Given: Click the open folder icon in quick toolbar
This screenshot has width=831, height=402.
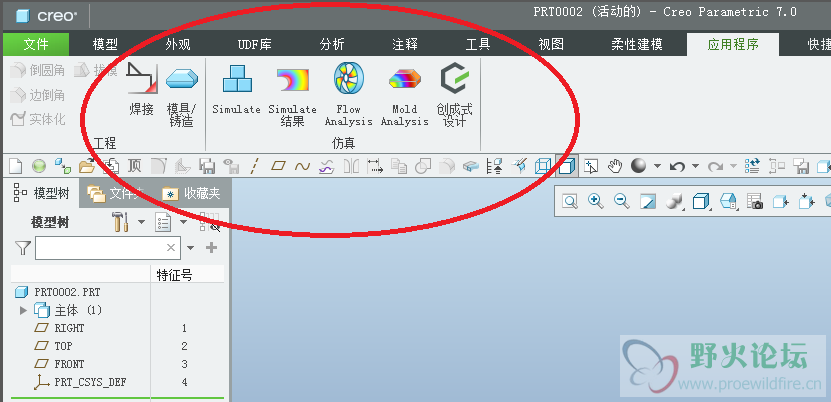Looking at the screenshot, I should (86, 166).
